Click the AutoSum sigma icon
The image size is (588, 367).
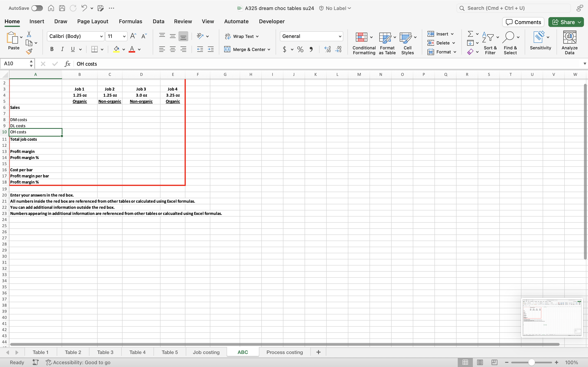(x=470, y=34)
